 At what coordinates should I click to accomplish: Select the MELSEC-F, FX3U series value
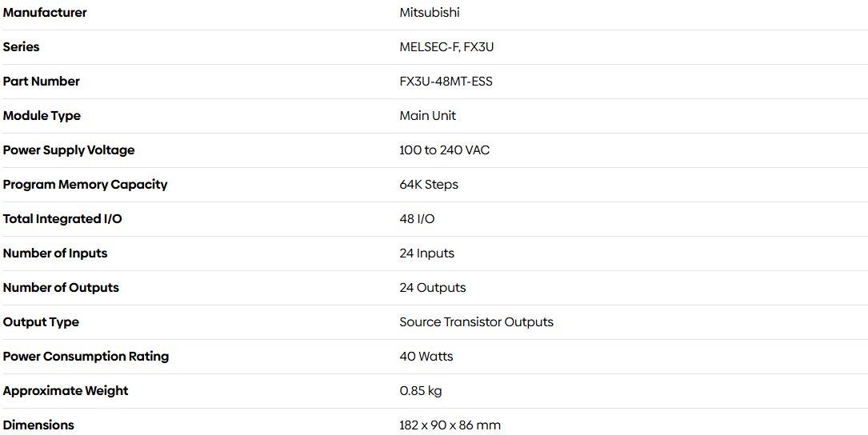click(x=446, y=47)
